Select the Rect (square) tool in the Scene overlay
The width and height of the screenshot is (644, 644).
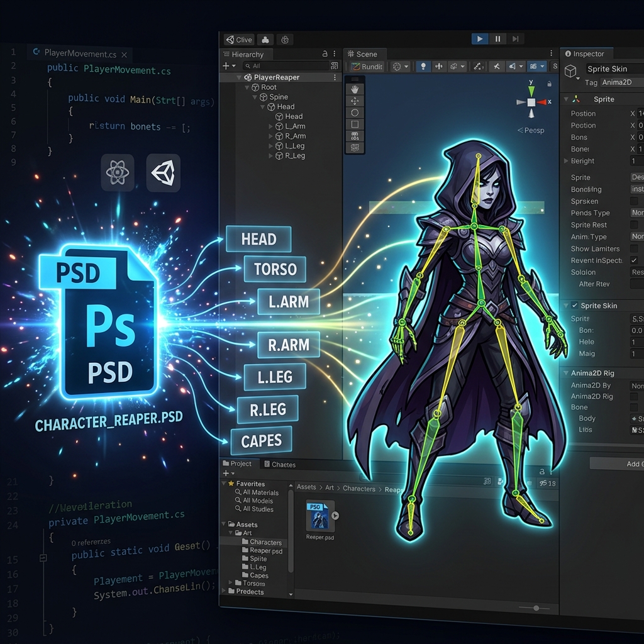(x=355, y=124)
